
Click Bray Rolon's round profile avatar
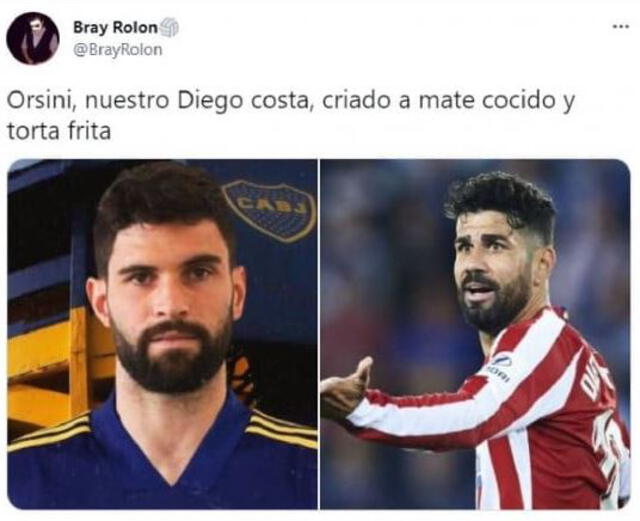point(33,38)
